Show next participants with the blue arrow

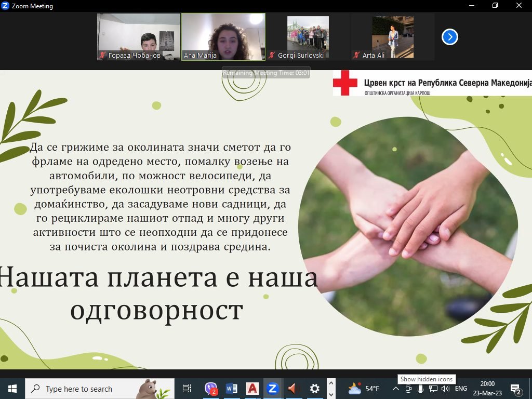coord(449,37)
